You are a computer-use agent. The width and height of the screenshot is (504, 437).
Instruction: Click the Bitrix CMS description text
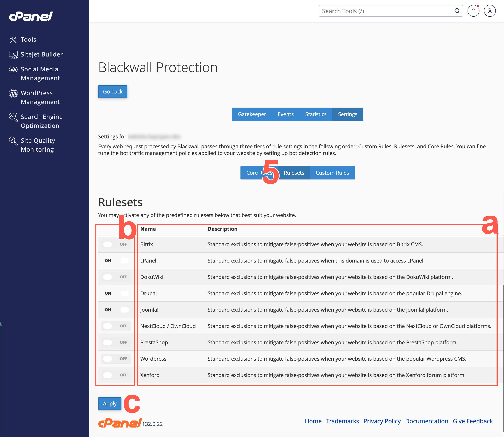click(315, 244)
